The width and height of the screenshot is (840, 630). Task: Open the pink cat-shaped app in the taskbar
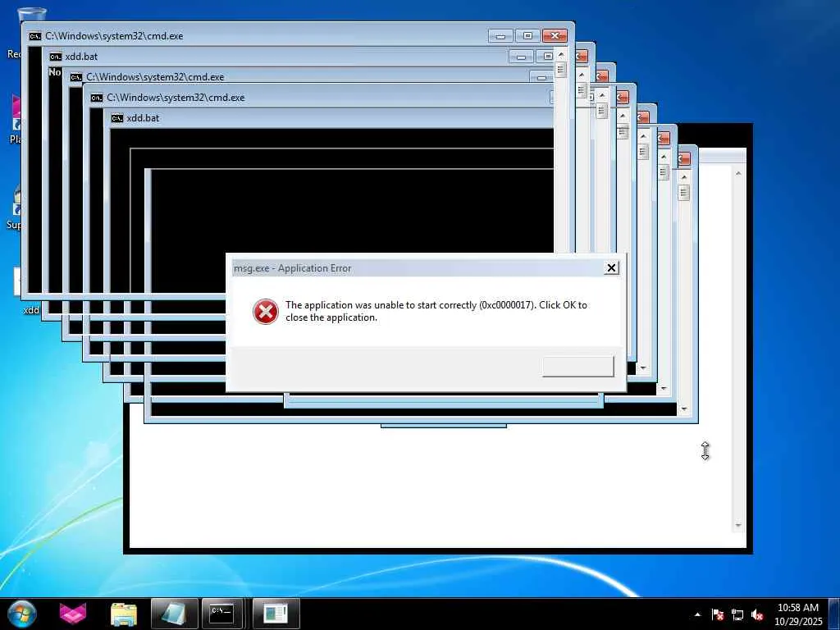click(73, 614)
